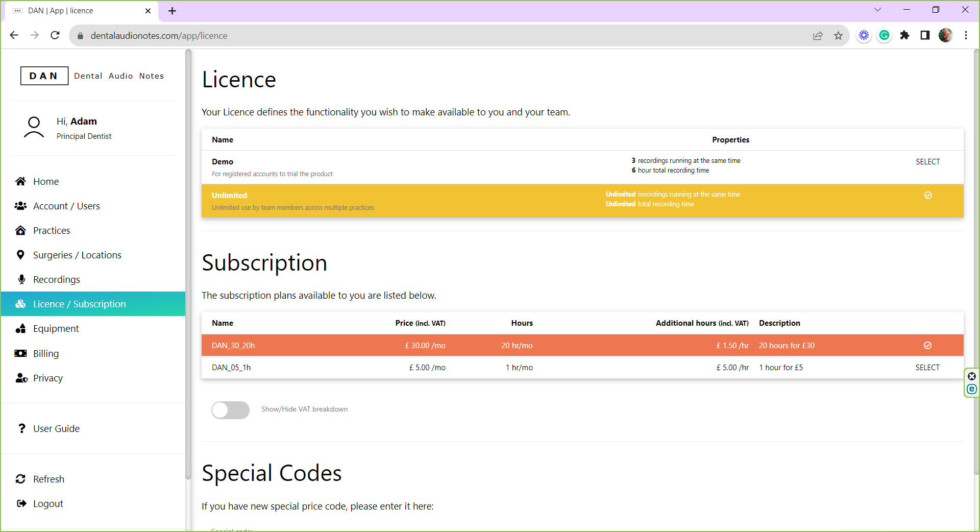Click the bookmark star icon in address bar

(838, 36)
